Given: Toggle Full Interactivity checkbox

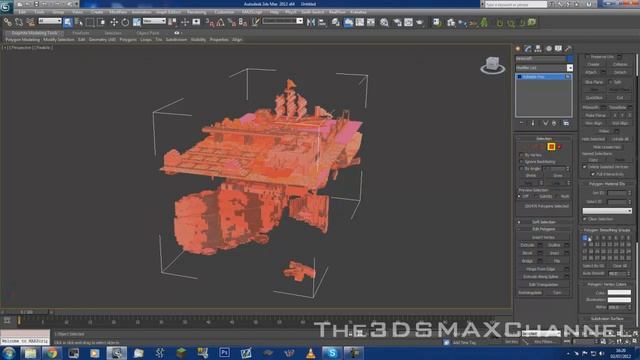Looking at the screenshot, I should [x=593, y=174].
